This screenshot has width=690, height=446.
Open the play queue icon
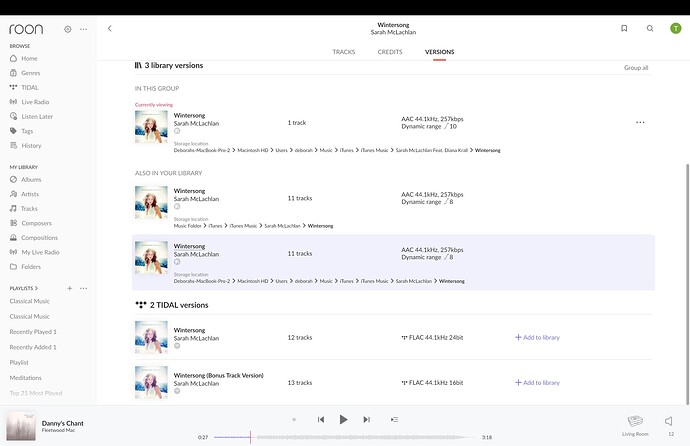tap(394, 420)
